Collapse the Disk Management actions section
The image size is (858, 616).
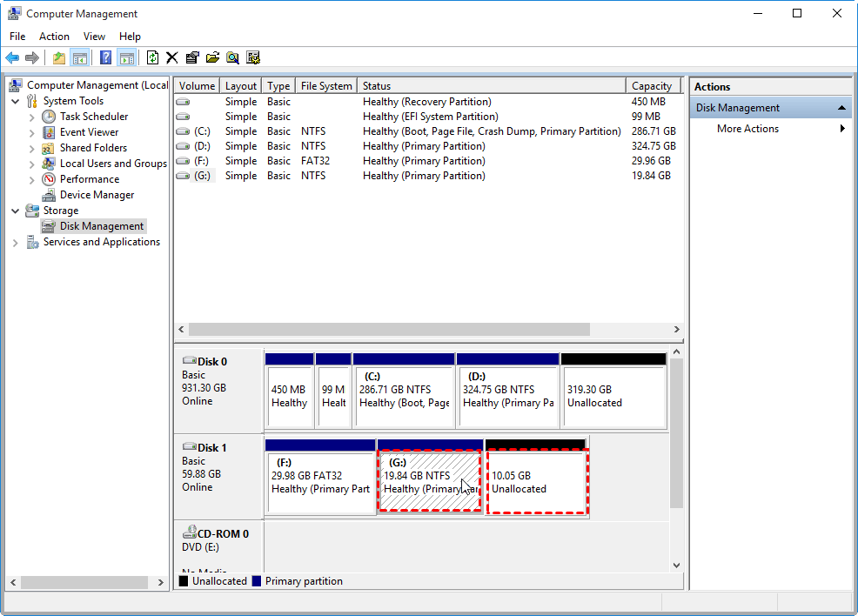pyautogui.click(x=843, y=107)
